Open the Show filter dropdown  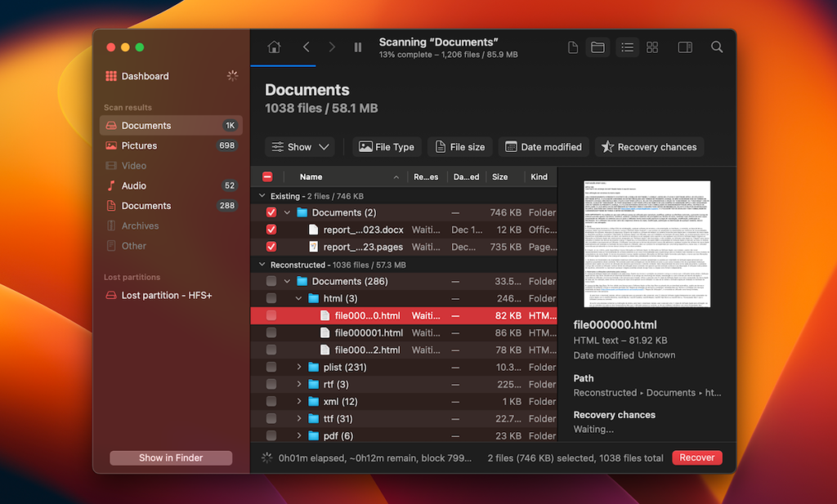tap(299, 147)
